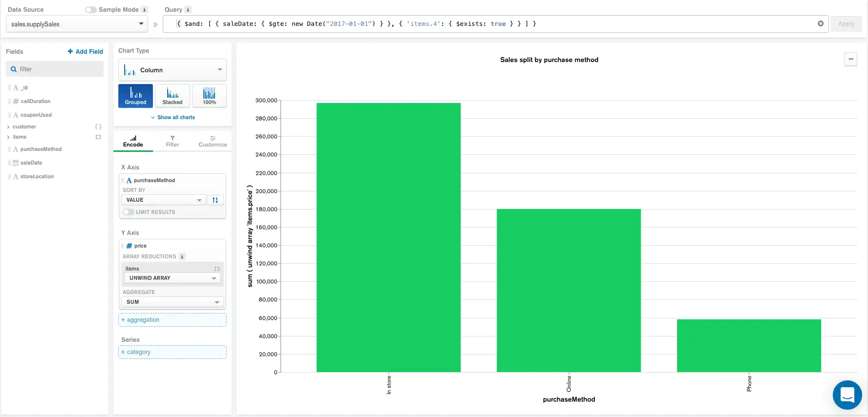The image size is (868, 417).
Task: Expand the customer field tree
Action: tap(8, 127)
